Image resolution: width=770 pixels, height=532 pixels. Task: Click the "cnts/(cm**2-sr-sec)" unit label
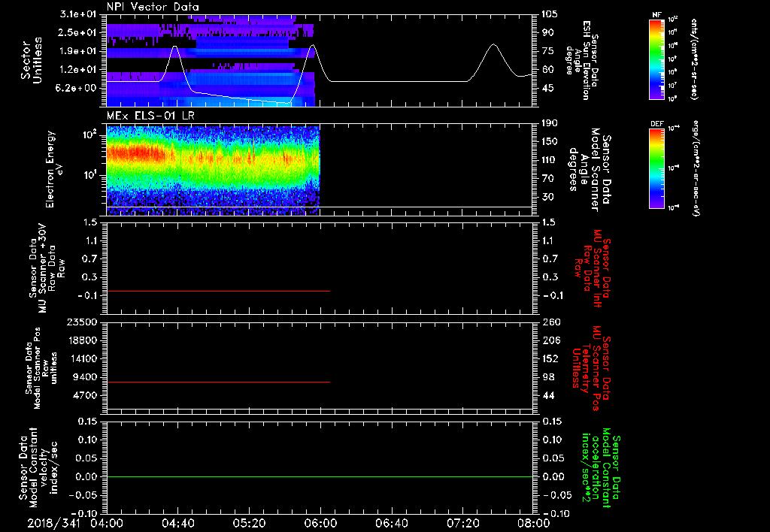tap(694, 59)
